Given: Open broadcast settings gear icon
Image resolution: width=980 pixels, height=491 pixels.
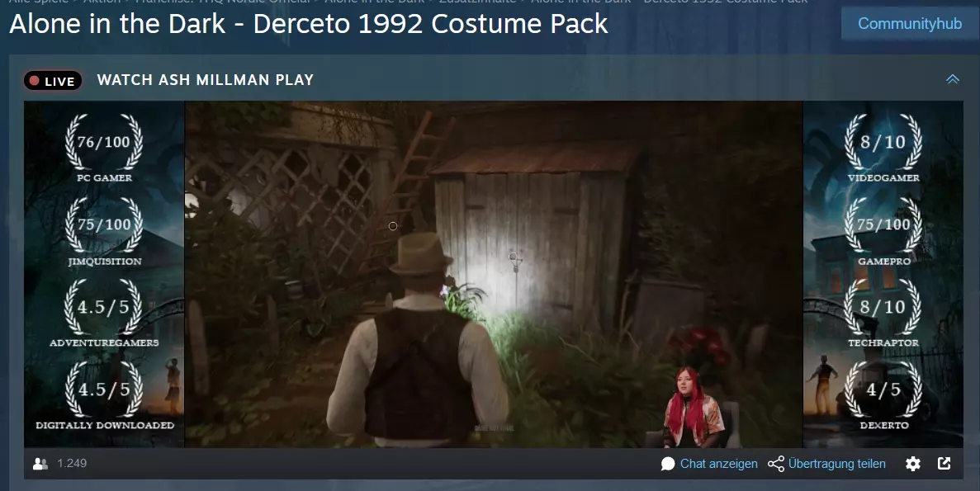Looking at the screenshot, I should pyautogui.click(x=913, y=464).
